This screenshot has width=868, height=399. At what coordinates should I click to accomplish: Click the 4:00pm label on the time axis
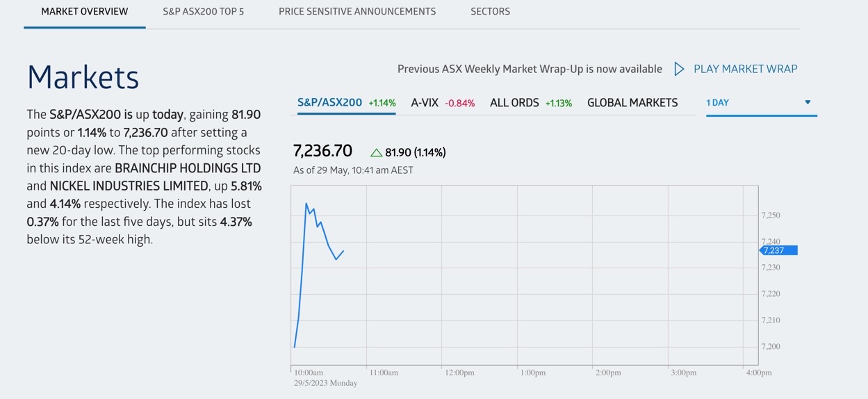tap(759, 373)
